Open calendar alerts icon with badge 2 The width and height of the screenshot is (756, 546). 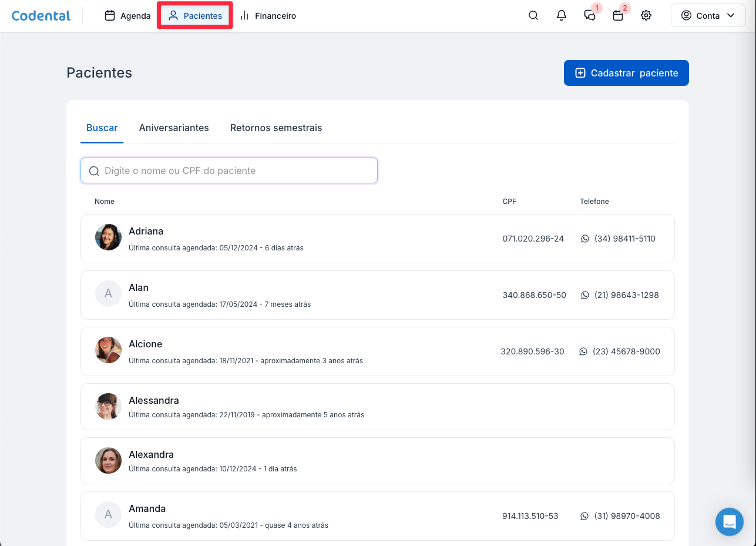click(x=618, y=16)
